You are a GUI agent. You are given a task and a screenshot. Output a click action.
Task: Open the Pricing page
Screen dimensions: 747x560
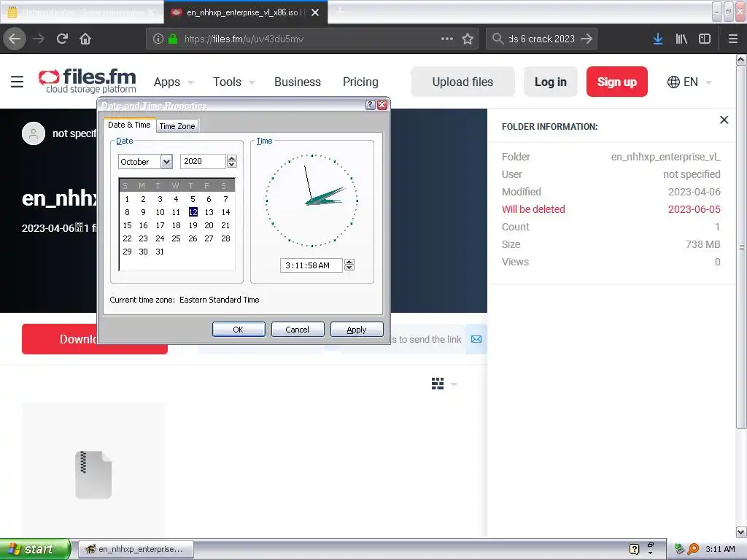[x=360, y=82]
